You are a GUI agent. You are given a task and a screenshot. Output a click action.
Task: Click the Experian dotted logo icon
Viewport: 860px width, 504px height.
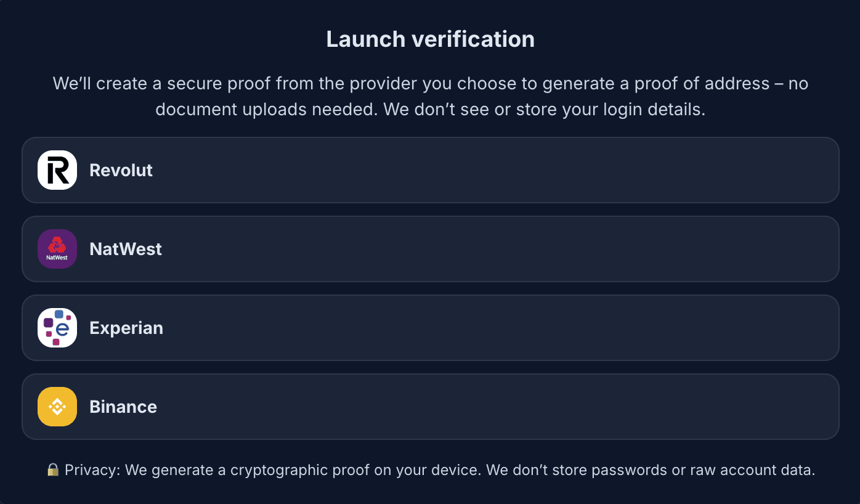(57, 328)
